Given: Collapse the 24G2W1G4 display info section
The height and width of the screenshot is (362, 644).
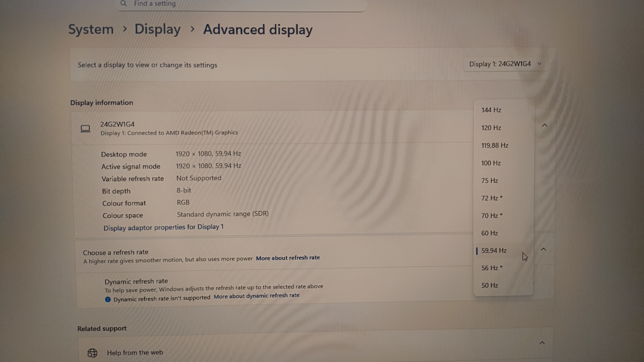Looking at the screenshot, I should click(x=545, y=125).
